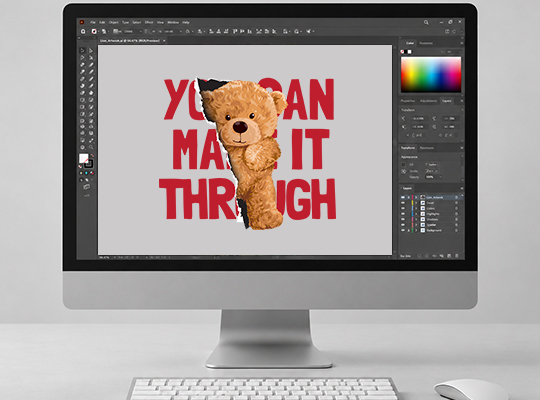Click the white Fill swatch in toolbox

[83, 158]
